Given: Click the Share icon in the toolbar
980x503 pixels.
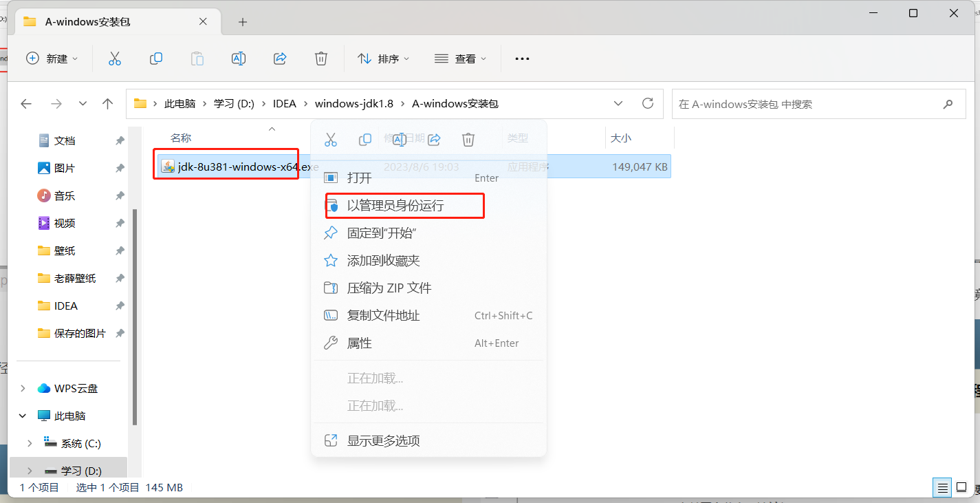Looking at the screenshot, I should point(280,58).
